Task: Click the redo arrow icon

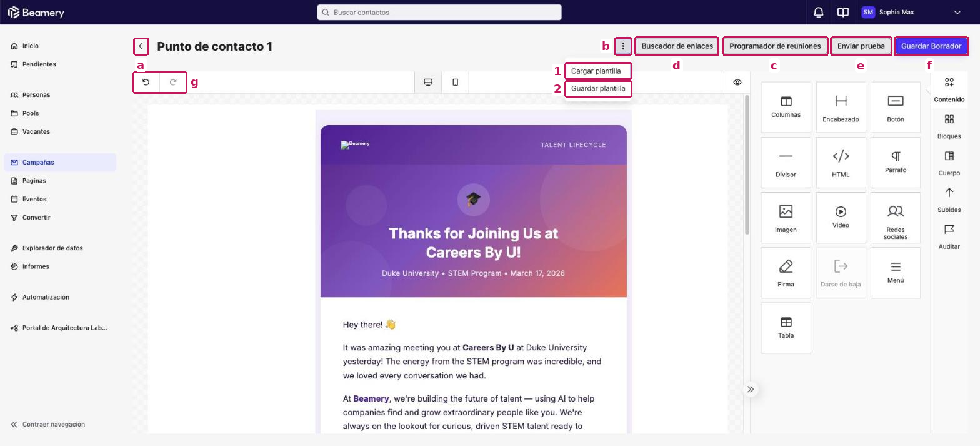Action: pyautogui.click(x=173, y=82)
